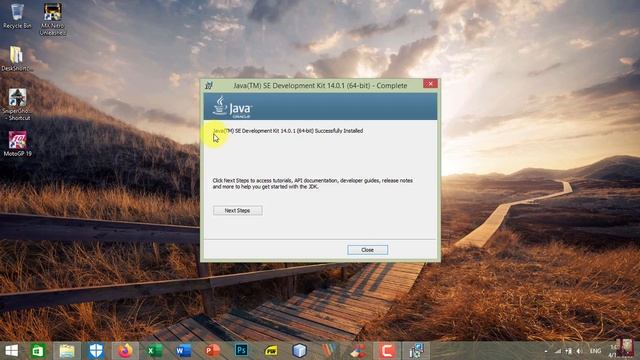The width and height of the screenshot is (640, 360).
Task: Open the Camtasia recorder icon in the taskbar
Action: (387, 351)
